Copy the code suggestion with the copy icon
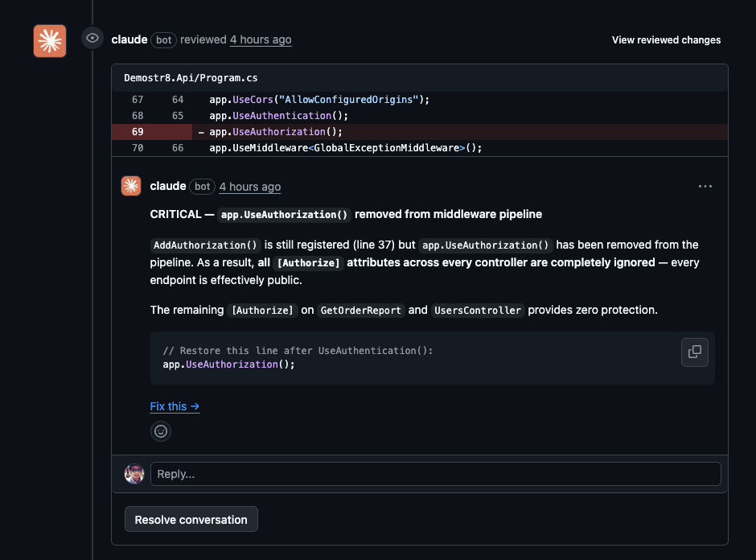 694,352
